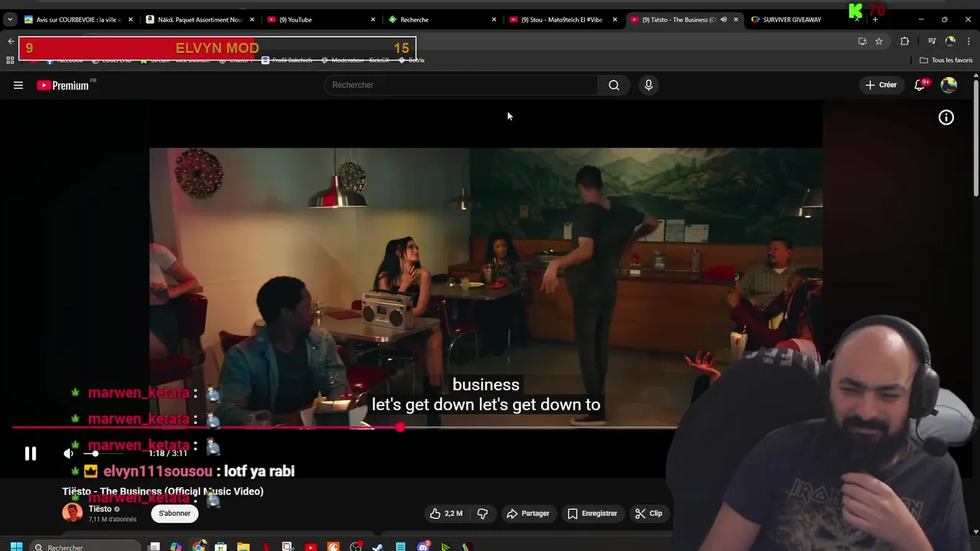Open the browser extensions puzzle icon
This screenshot has width=980, height=551.
point(904,41)
